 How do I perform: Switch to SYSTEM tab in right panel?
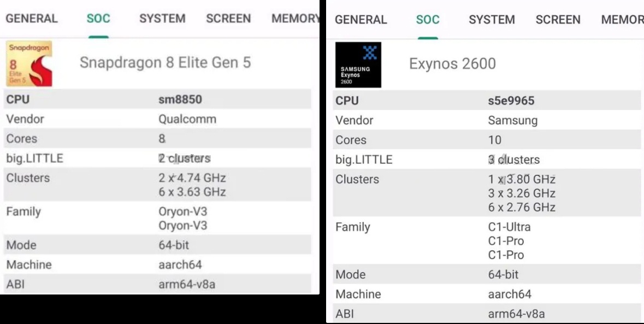click(492, 20)
